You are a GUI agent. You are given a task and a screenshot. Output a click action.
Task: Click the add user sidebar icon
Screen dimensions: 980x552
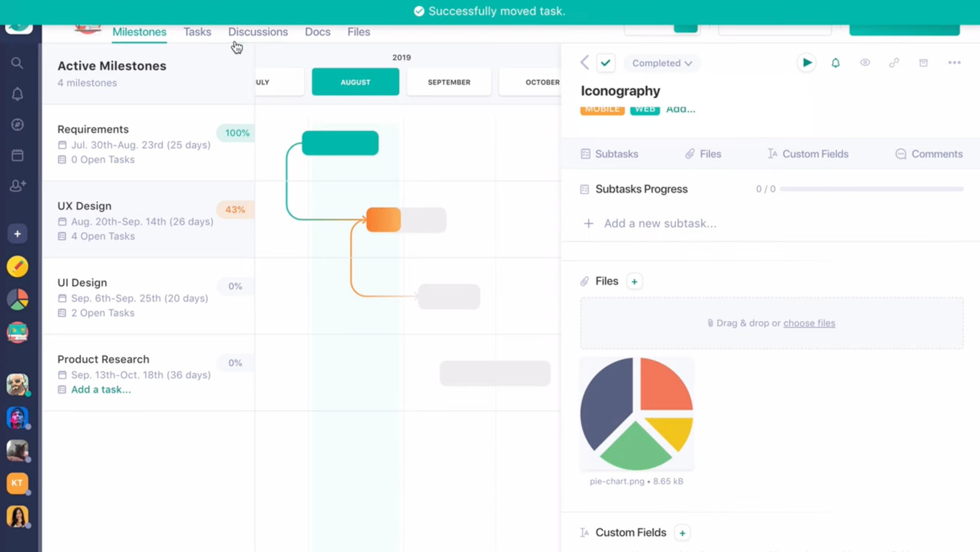click(x=17, y=186)
